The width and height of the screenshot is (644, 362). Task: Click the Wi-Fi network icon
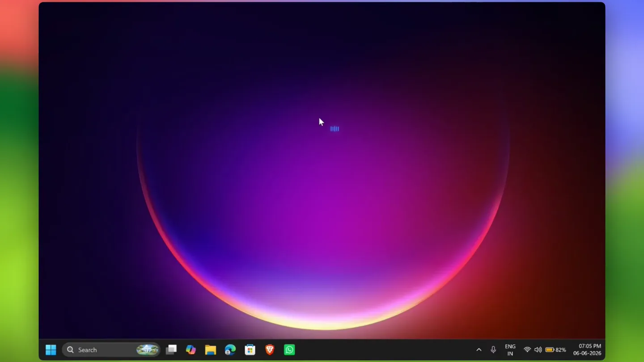click(527, 350)
